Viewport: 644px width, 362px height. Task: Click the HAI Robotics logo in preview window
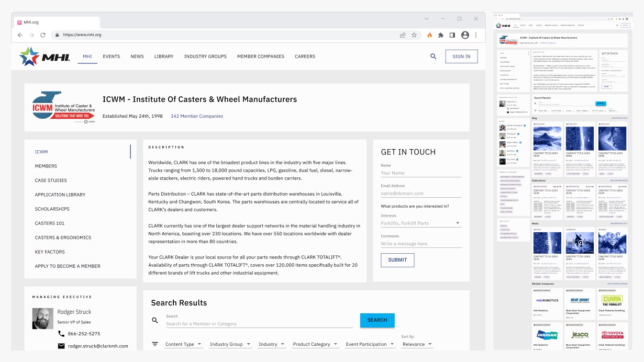[547, 300]
